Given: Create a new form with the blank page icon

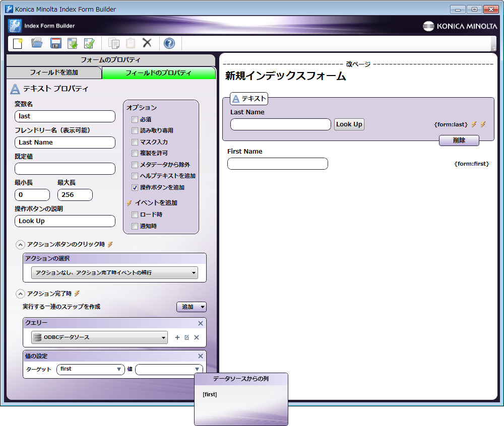Looking at the screenshot, I should pyautogui.click(x=18, y=43).
